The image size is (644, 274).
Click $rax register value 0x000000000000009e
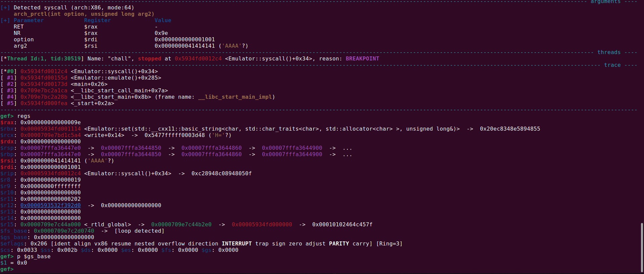pos(50,122)
